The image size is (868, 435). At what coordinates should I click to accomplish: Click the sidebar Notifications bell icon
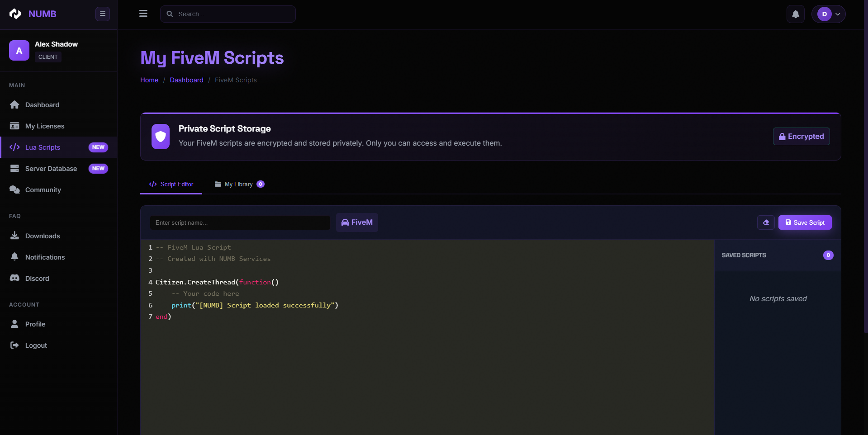(14, 257)
